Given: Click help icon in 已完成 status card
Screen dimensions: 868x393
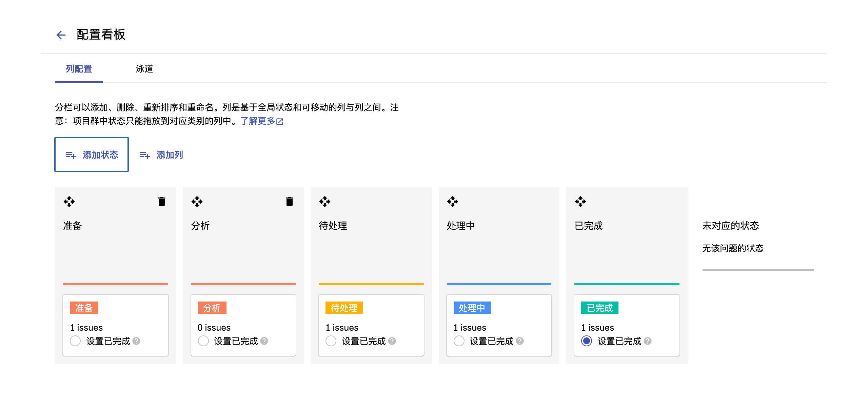Looking at the screenshot, I should click(648, 341).
